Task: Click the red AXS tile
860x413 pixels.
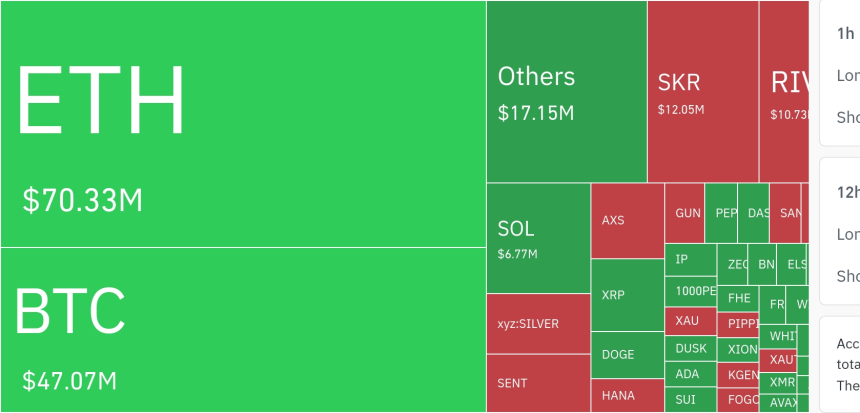Action: coord(627,221)
